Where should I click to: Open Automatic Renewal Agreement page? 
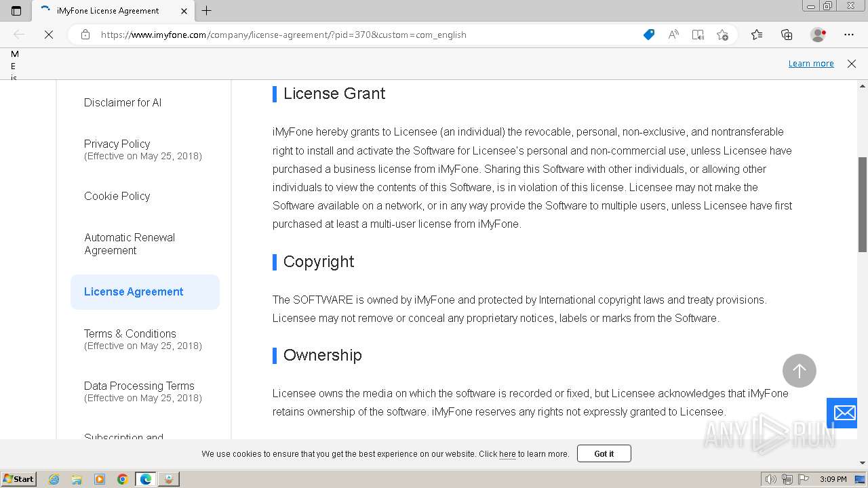(x=130, y=243)
